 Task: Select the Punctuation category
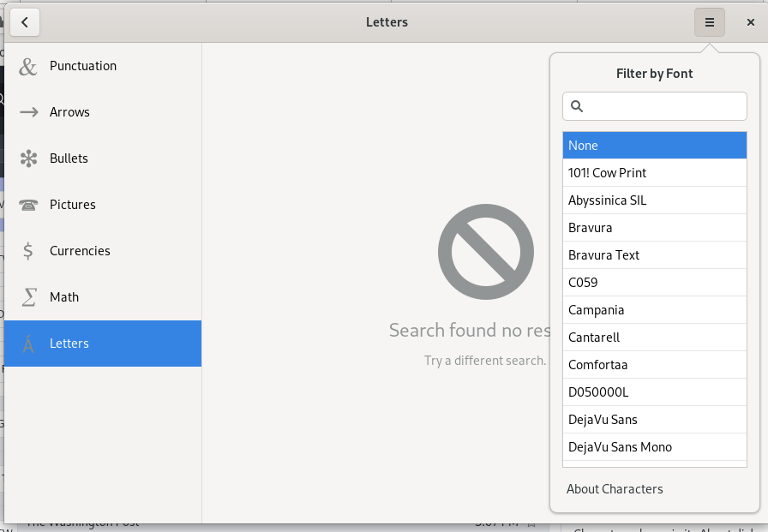click(103, 66)
